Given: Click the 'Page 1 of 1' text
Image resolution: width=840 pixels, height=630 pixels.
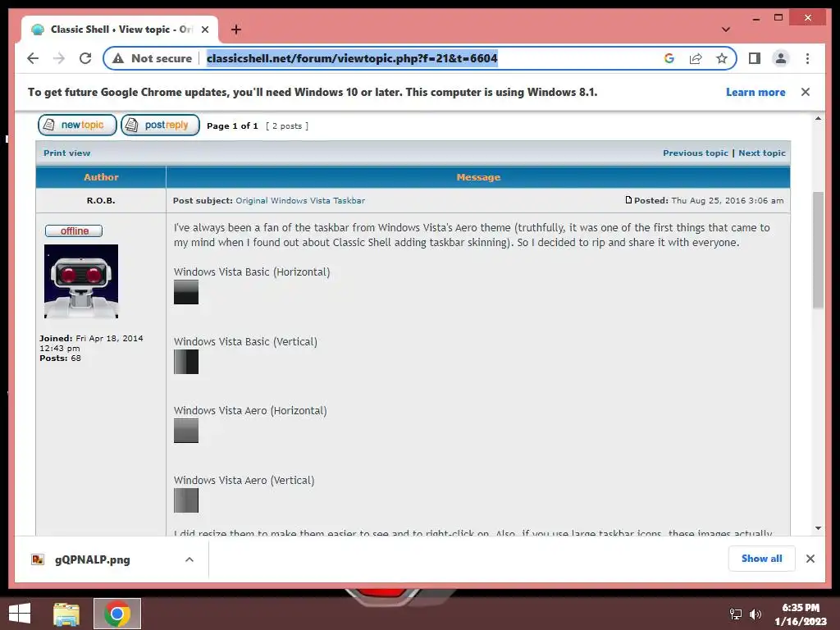Looking at the screenshot, I should (x=232, y=126).
